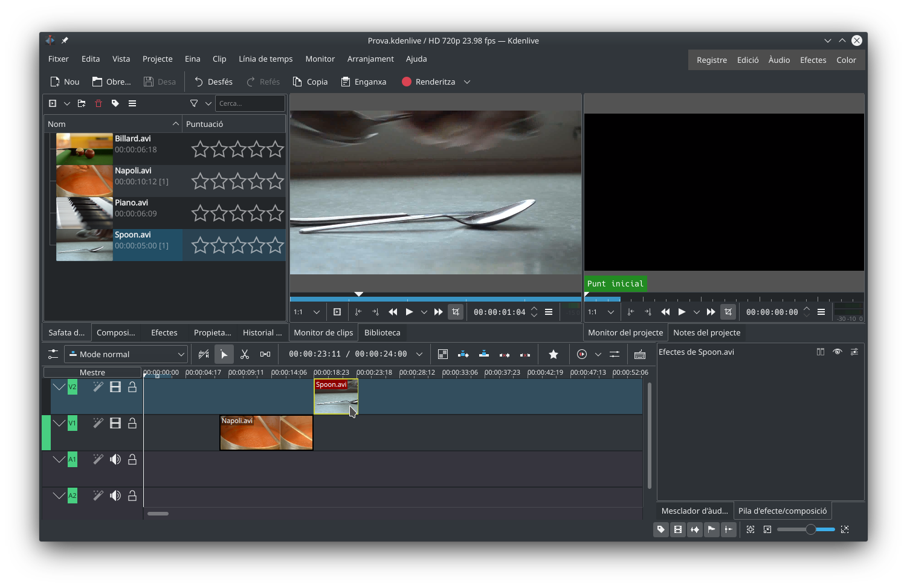Open the bin filter dropdown arrow
The width and height of the screenshot is (907, 588).
(208, 103)
